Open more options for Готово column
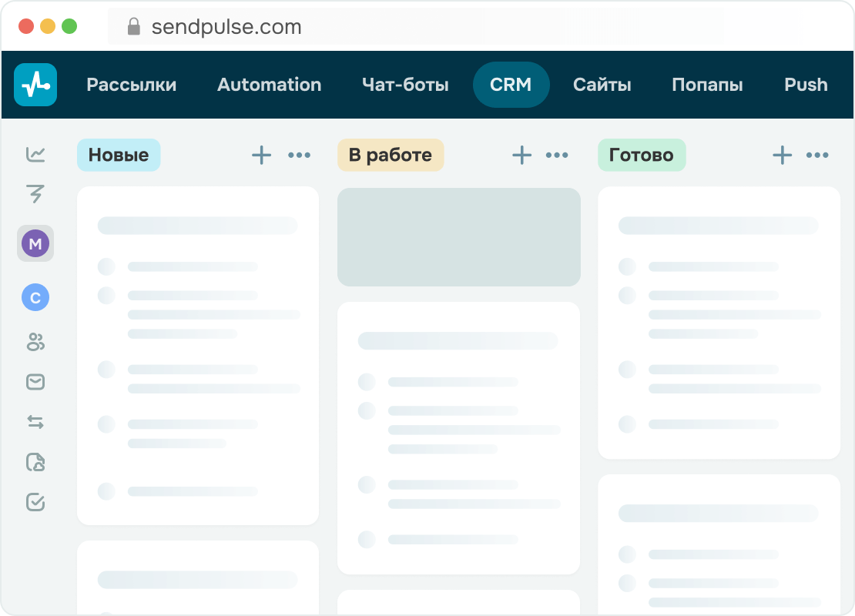The image size is (855, 616). pyautogui.click(x=817, y=155)
